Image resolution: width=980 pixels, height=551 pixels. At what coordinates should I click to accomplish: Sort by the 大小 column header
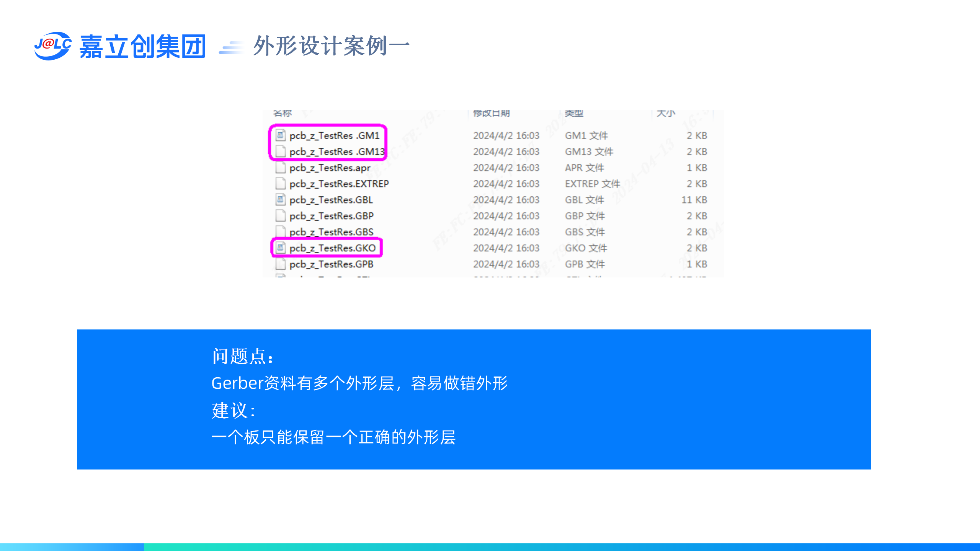point(666,113)
